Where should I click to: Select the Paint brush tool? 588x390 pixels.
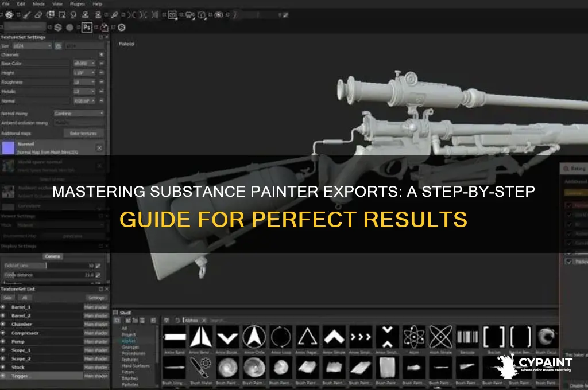click(26, 15)
